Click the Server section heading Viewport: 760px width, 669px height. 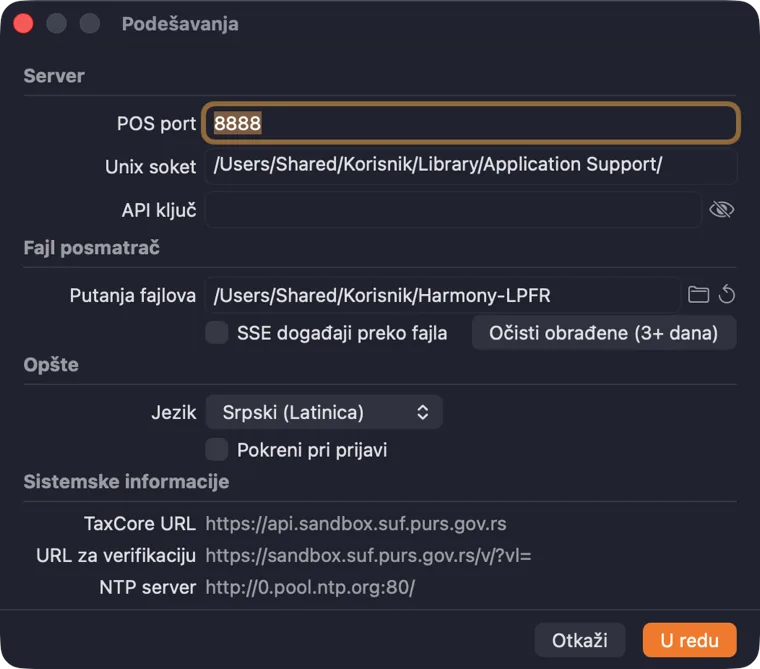54,76
